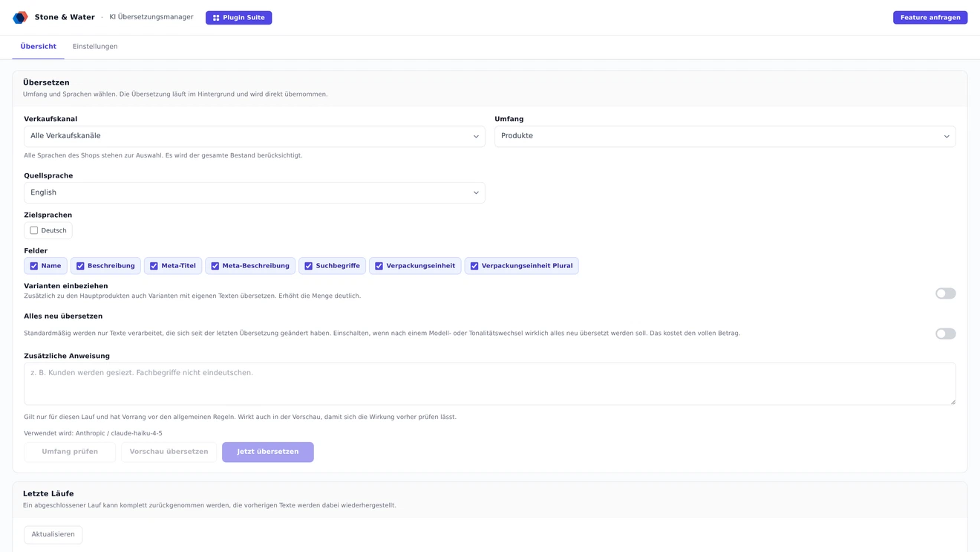The height and width of the screenshot is (552, 980).
Task: Focus the Zusätzliche Anweisung text area
Action: [x=490, y=383]
